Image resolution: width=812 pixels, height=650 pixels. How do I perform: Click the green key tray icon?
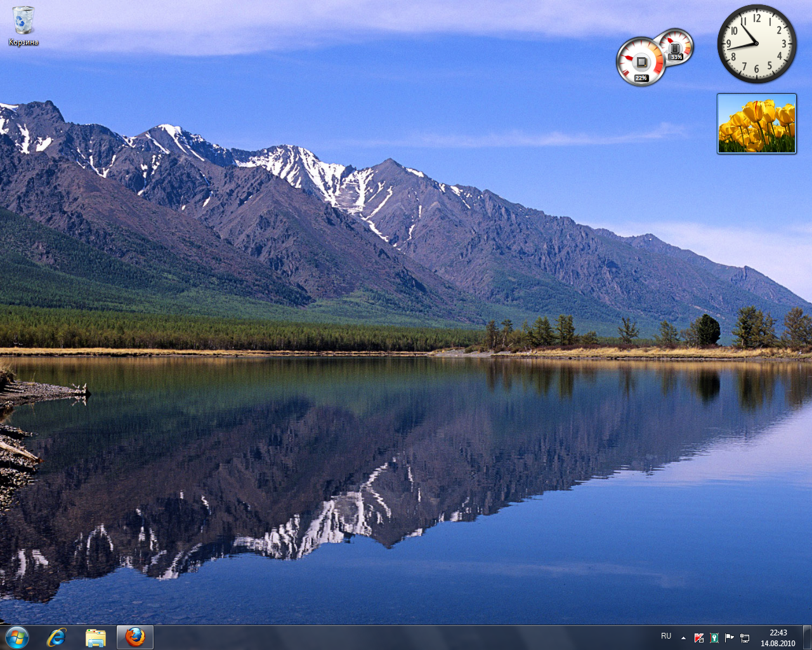[714, 637]
